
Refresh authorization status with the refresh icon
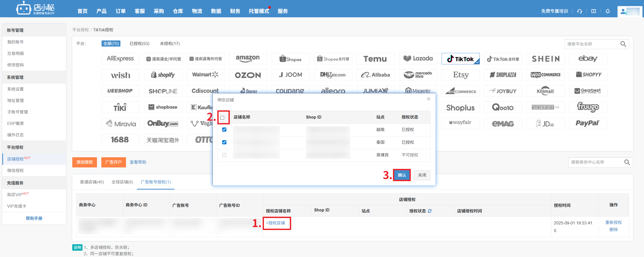[430, 211]
